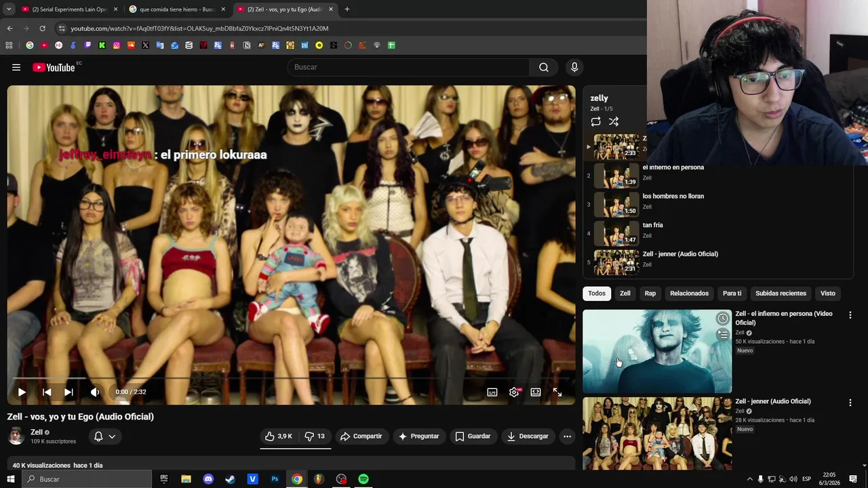This screenshot has height=488, width=868.
Task: Open X bookmark in bookmarks bar
Action: (x=145, y=45)
